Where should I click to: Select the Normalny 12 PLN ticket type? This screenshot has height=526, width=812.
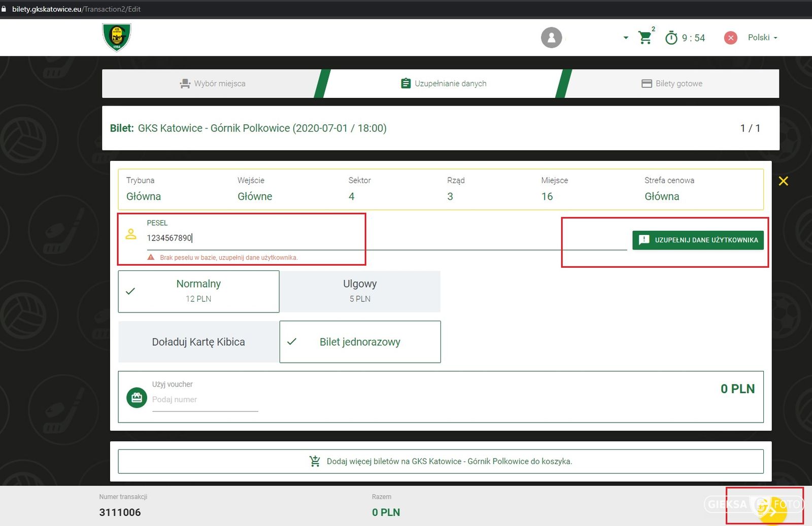198,291
